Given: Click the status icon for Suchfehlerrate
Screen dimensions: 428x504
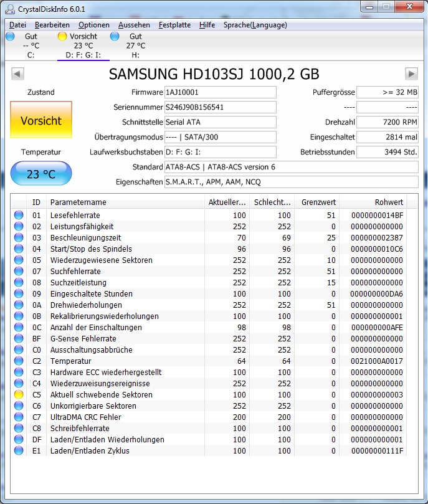Looking at the screenshot, I should point(19,271).
